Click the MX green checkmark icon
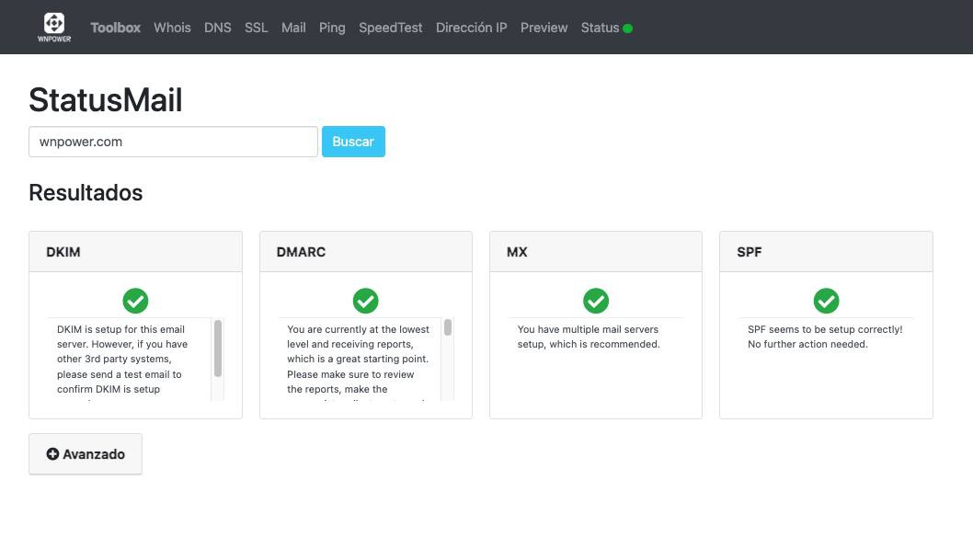This screenshot has height=560, width=973. pyautogui.click(x=596, y=301)
